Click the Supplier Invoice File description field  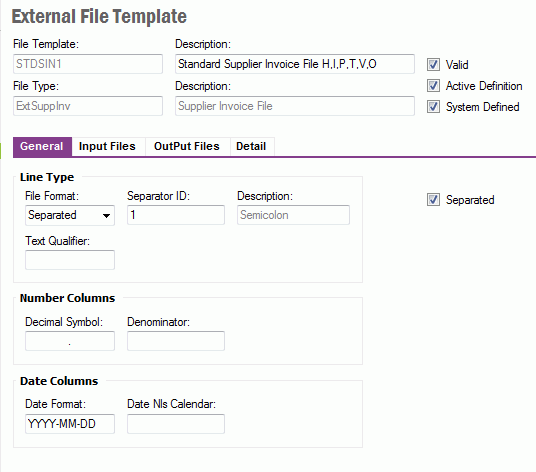pyautogui.click(x=295, y=106)
